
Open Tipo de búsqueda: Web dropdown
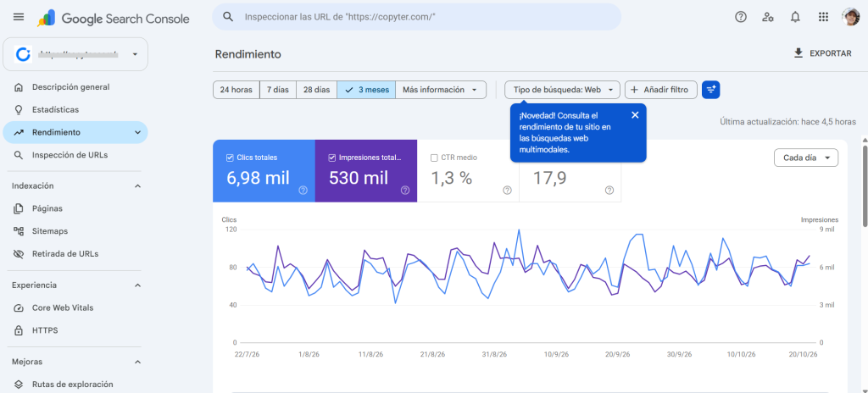(563, 90)
